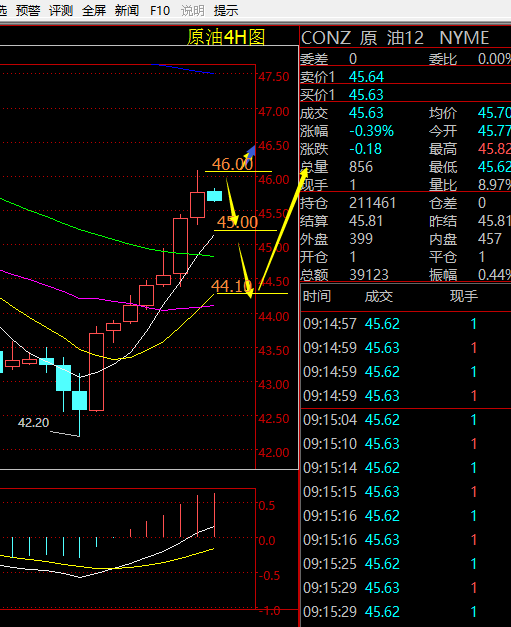Click the 总额 value 39123
Screen dimensions: 511x627
pyautogui.click(x=369, y=275)
